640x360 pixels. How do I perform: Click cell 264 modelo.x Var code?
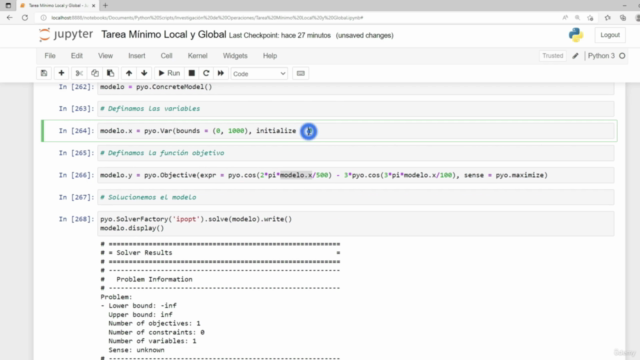point(356,131)
